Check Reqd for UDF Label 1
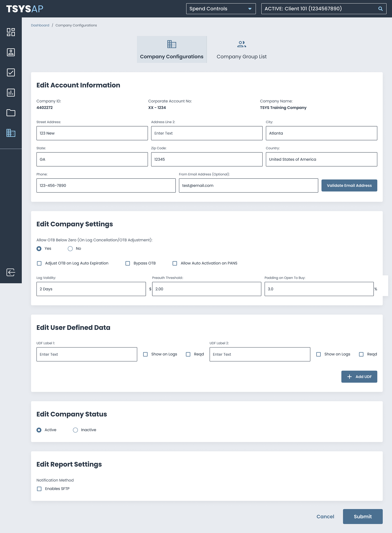 (x=188, y=354)
